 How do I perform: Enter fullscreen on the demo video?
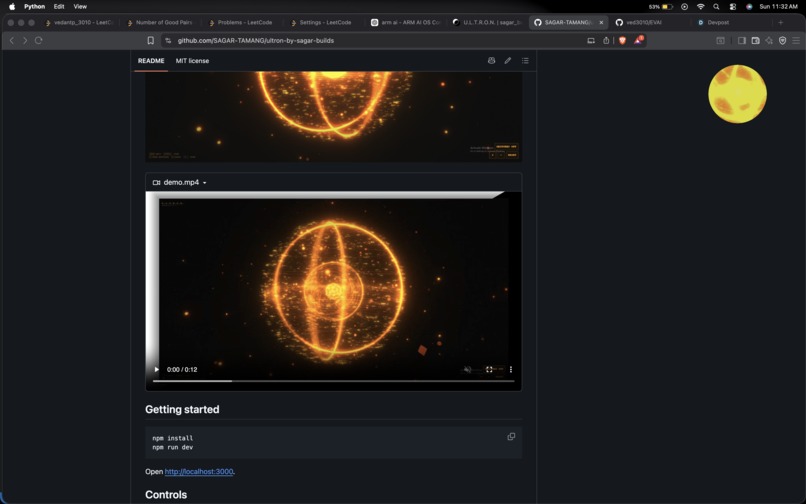[x=489, y=369]
